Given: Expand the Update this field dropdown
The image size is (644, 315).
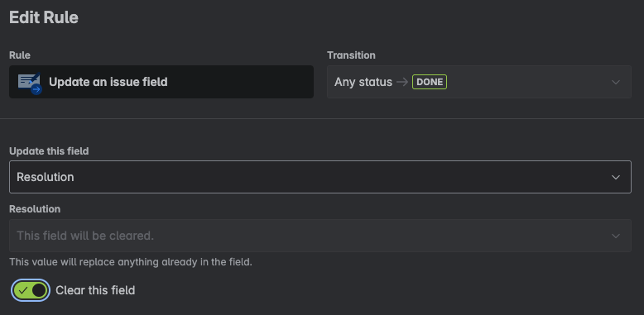Looking at the screenshot, I should point(320,177).
